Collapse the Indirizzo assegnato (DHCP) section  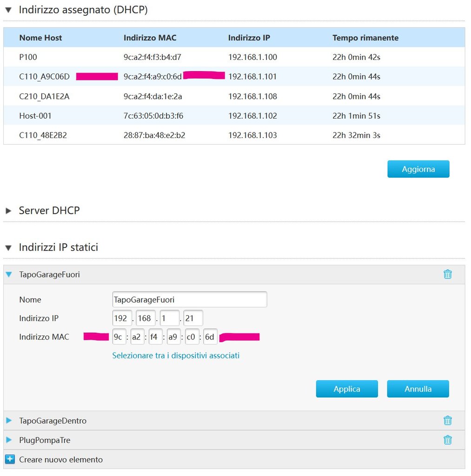pos(8,10)
